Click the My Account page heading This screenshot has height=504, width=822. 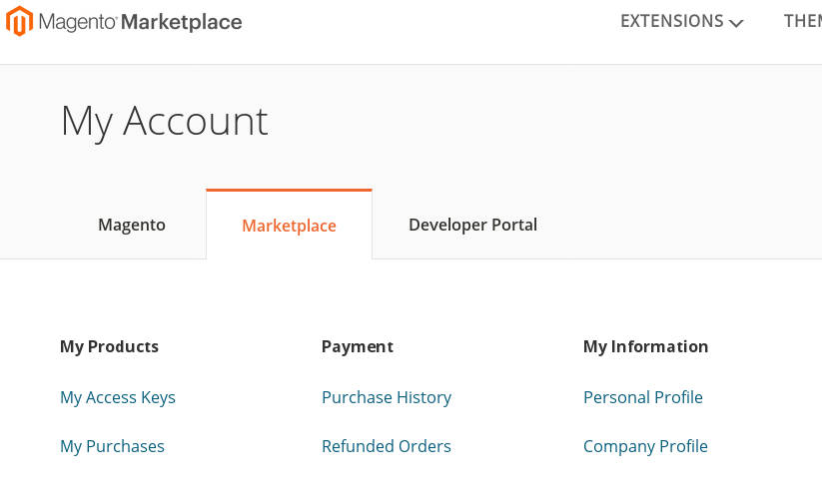tap(164, 122)
